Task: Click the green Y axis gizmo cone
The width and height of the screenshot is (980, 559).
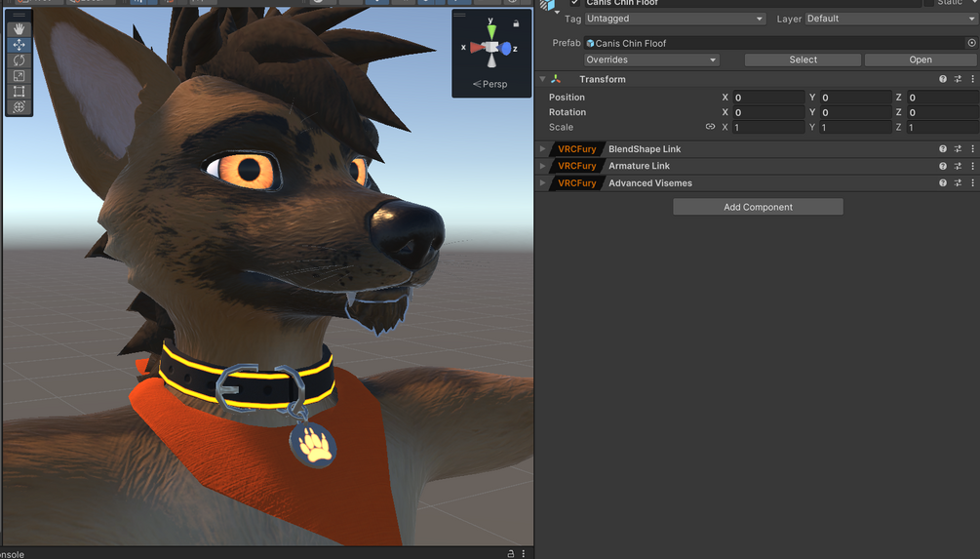Action: [491, 31]
